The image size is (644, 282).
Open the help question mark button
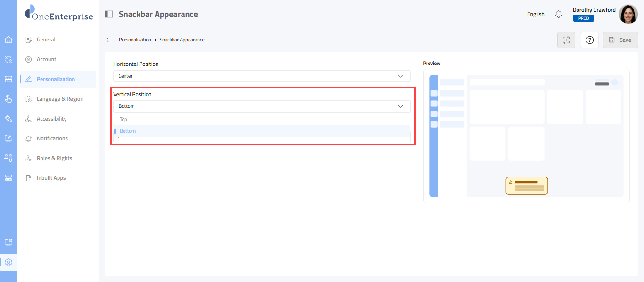[x=589, y=40]
